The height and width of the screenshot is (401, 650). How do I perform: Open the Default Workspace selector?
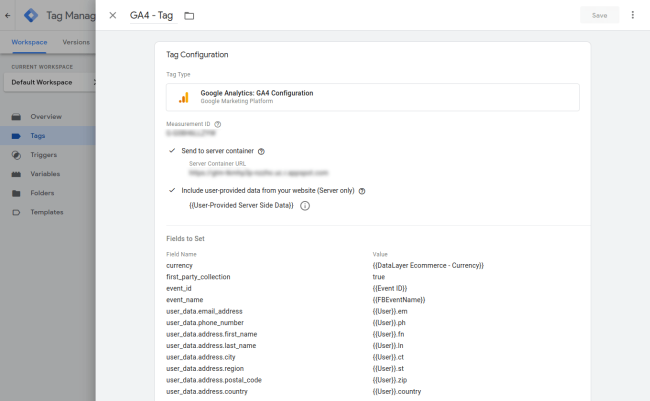50,81
